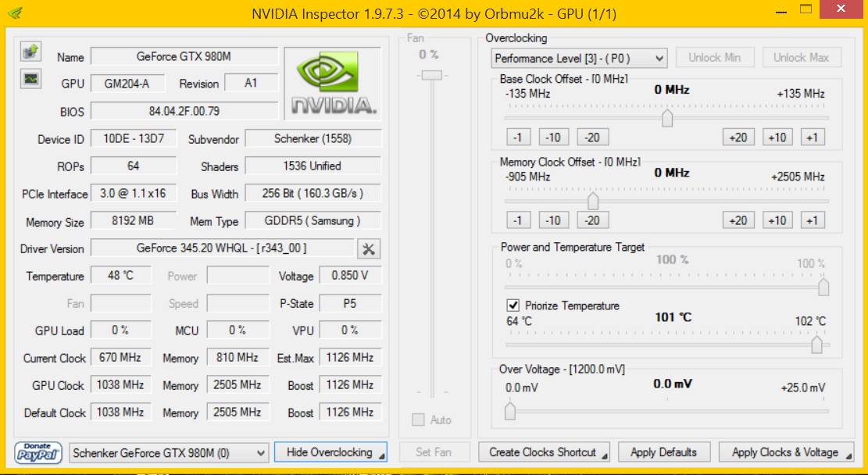Click +20 under Base Clock Offset
Image resolution: width=868 pixels, height=475 pixels.
click(x=738, y=137)
